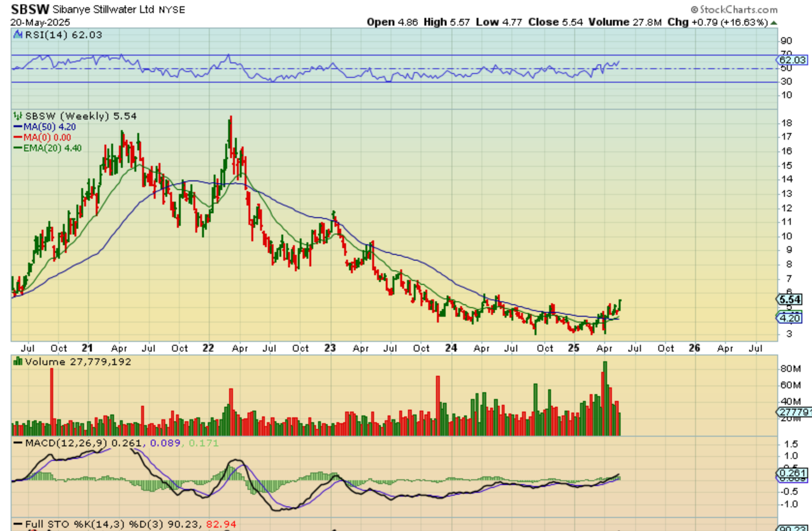Click the year 23 label on the time axis

click(x=330, y=348)
